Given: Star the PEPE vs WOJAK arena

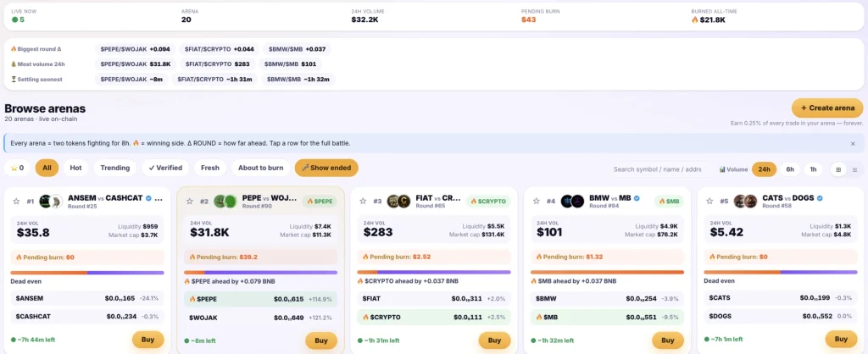Looking at the screenshot, I should (190, 201).
